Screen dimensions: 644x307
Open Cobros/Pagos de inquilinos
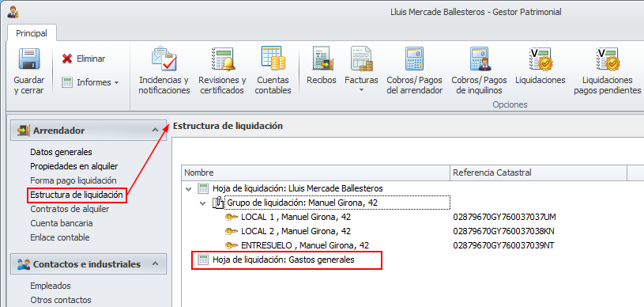[479, 71]
